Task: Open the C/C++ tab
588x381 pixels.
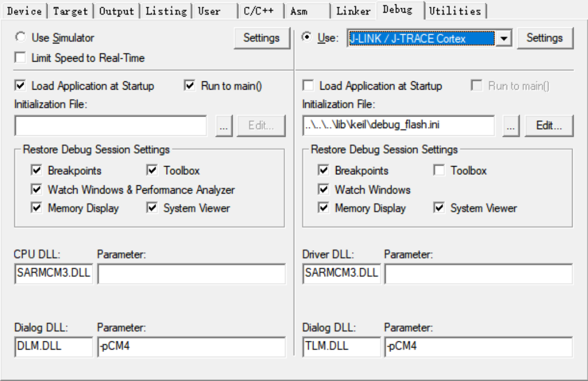Action: [x=260, y=10]
